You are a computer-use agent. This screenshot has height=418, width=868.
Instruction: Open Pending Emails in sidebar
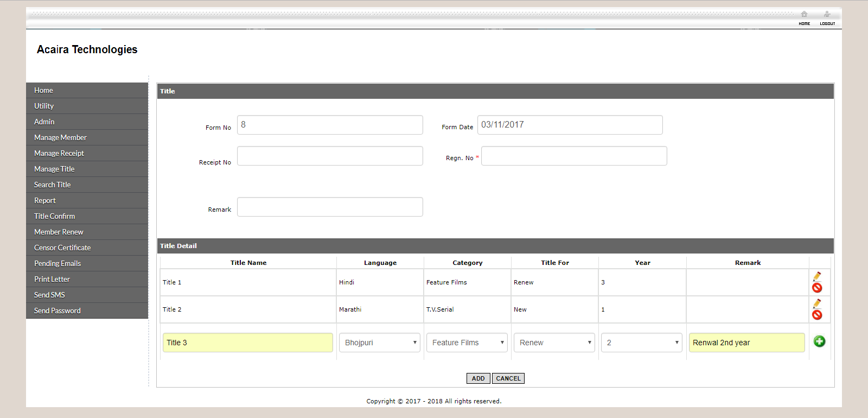[58, 264]
